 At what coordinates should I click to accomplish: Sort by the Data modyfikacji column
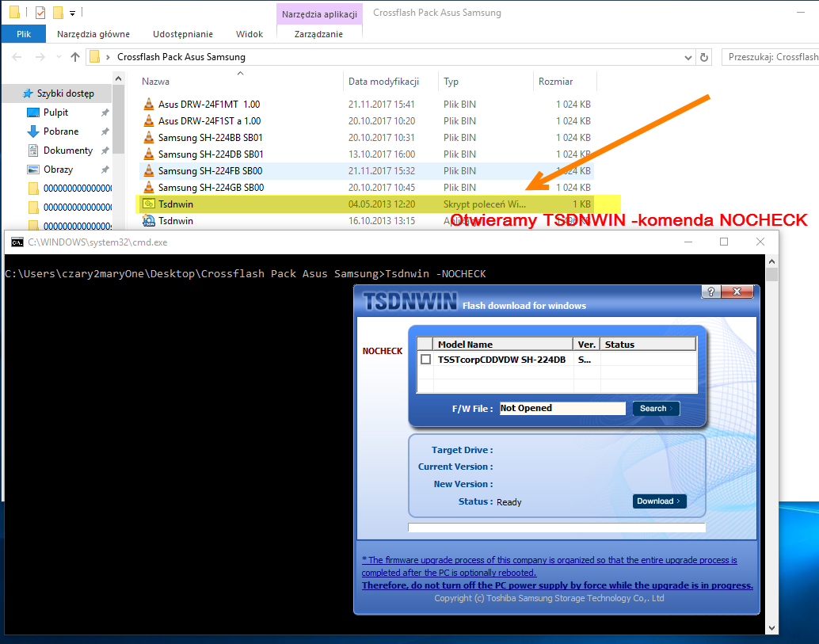click(x=383, y=82)
